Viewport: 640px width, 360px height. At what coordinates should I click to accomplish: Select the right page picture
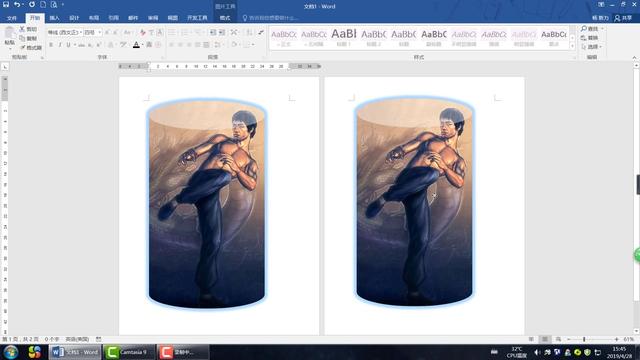click(414, 202)
